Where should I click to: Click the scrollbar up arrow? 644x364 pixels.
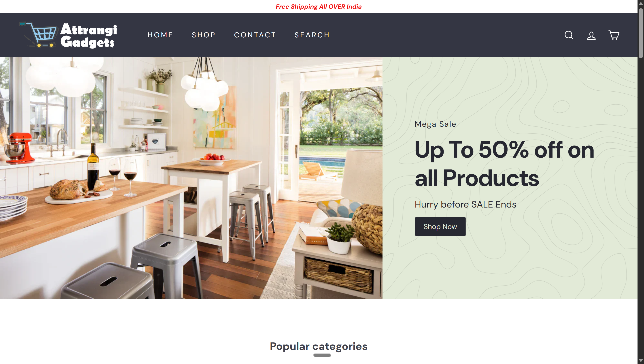pos(641,4)
